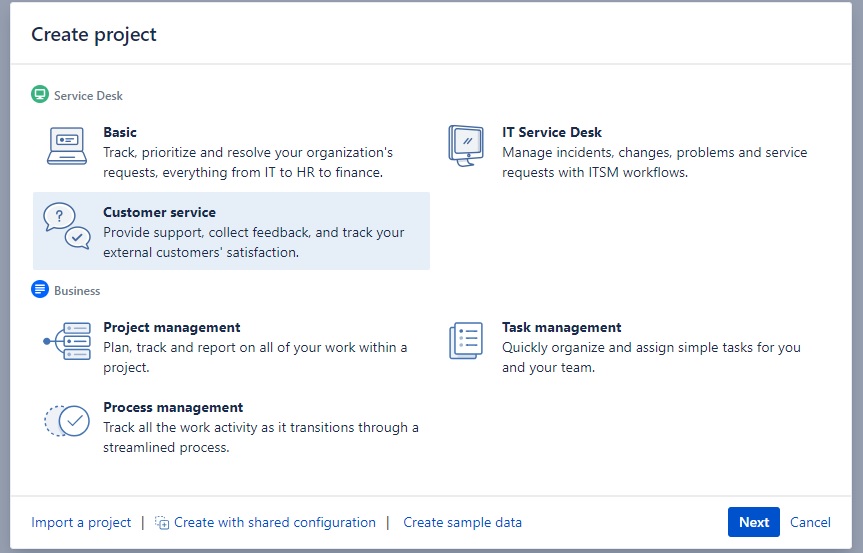
Task: Choose the Basic project template title
Action: (119, 132)
